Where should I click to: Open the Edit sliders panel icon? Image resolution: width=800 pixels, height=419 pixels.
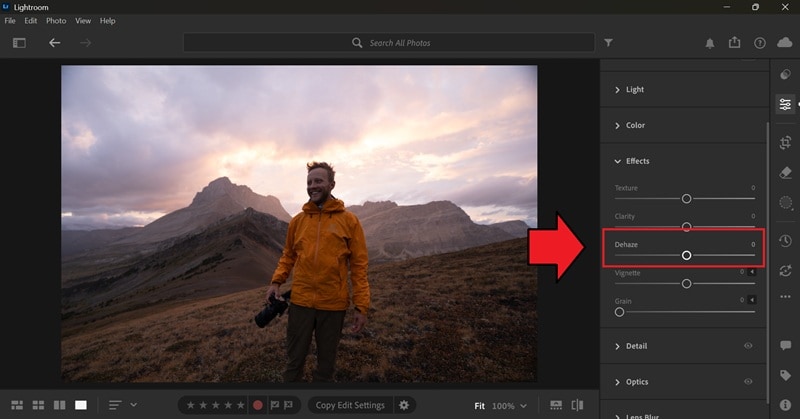click(785, 104)
